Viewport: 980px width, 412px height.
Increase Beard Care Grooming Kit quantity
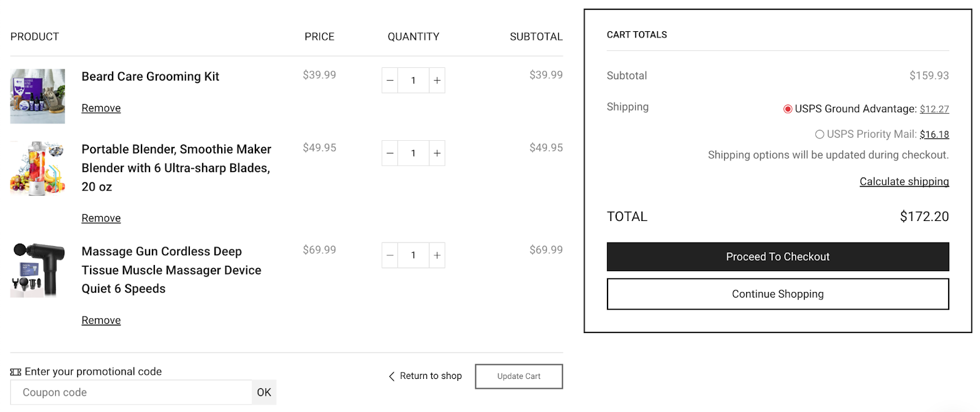tap(437, 80)
